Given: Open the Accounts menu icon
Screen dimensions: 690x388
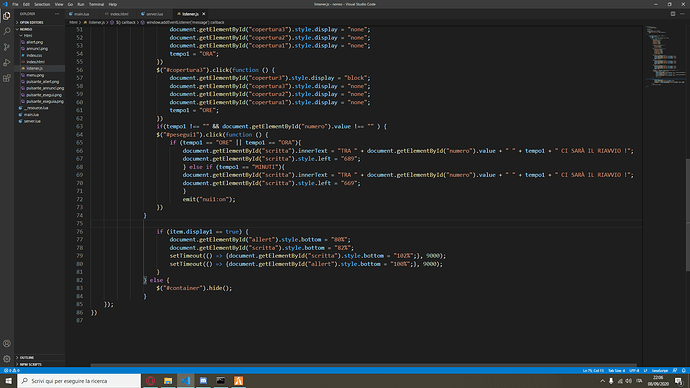Looking at the screenshot, I should point(7,344).
